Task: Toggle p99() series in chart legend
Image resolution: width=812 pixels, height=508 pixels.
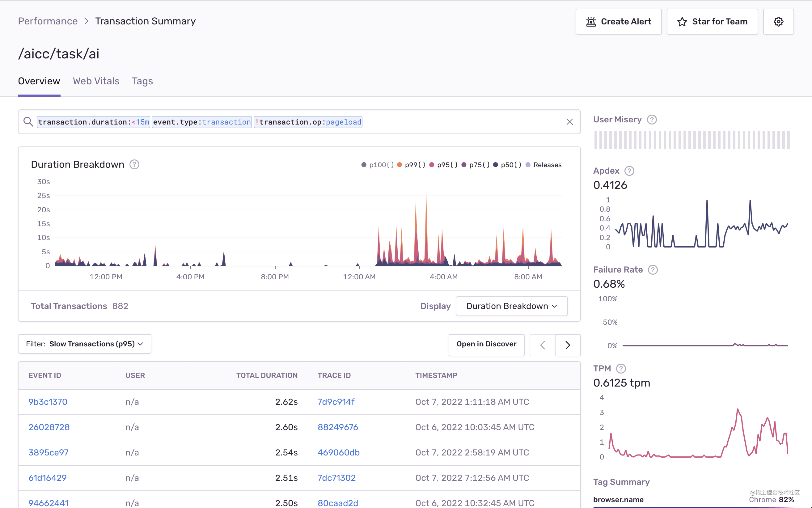Action: (x=411, y=165)
